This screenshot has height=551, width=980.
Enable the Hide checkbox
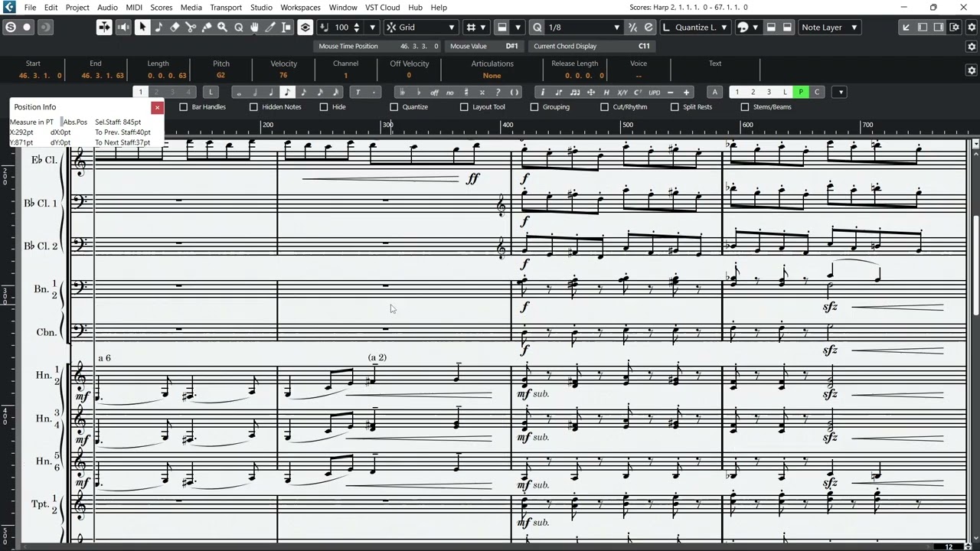point(323,107)
